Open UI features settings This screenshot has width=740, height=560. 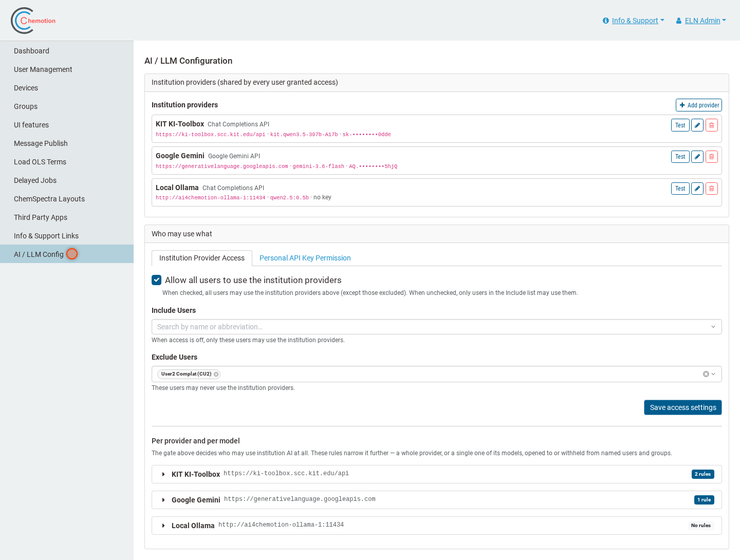coord(67,125)
